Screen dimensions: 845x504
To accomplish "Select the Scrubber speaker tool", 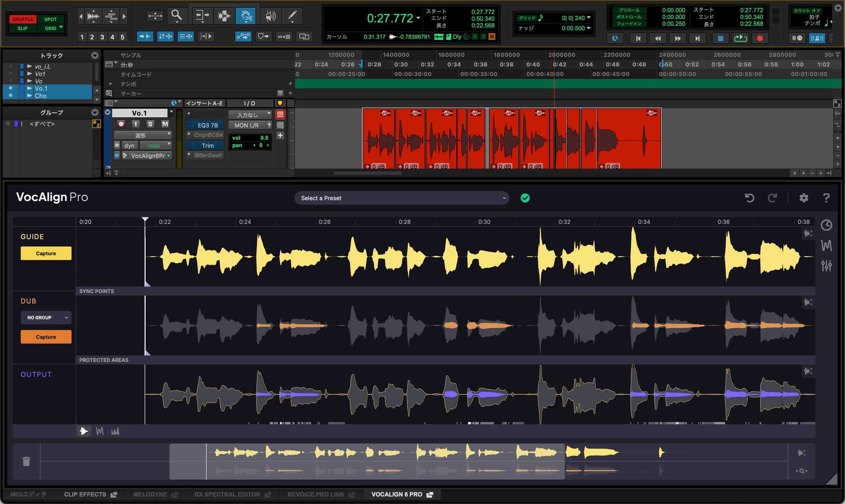I will click(x=270, y=16).
